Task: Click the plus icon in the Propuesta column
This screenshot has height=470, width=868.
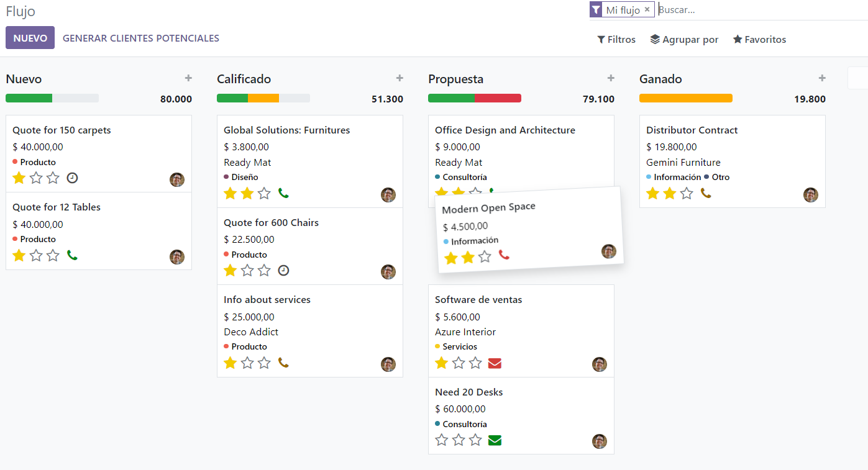Action: [x=611, y=78]
